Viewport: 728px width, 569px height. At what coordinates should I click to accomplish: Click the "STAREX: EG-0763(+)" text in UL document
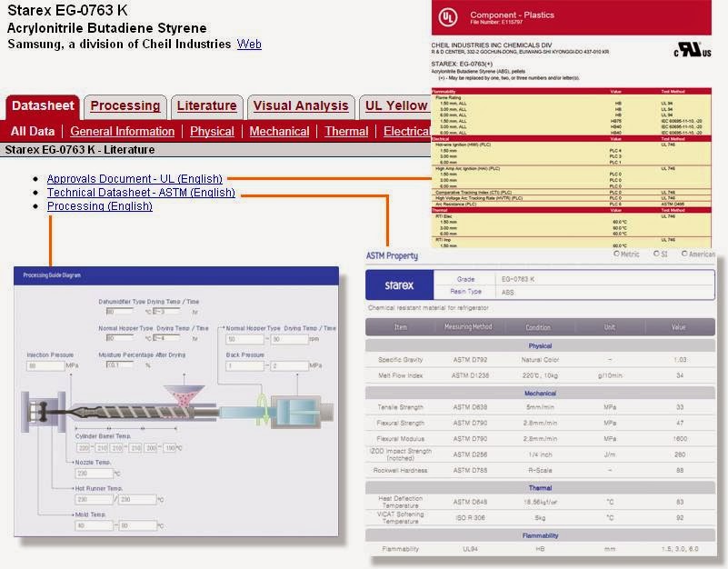tap(462, 64)
